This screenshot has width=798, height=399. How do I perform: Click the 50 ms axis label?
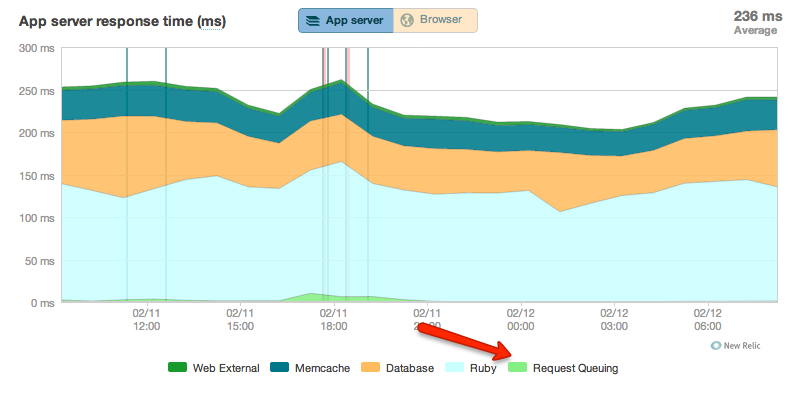click(39, 261)
